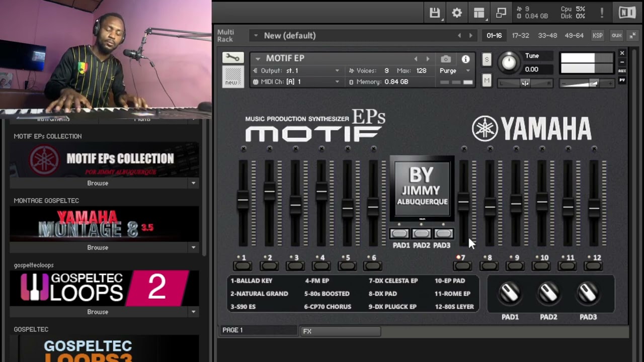Toggle the PAD1 button under the display

click(399, 234)
